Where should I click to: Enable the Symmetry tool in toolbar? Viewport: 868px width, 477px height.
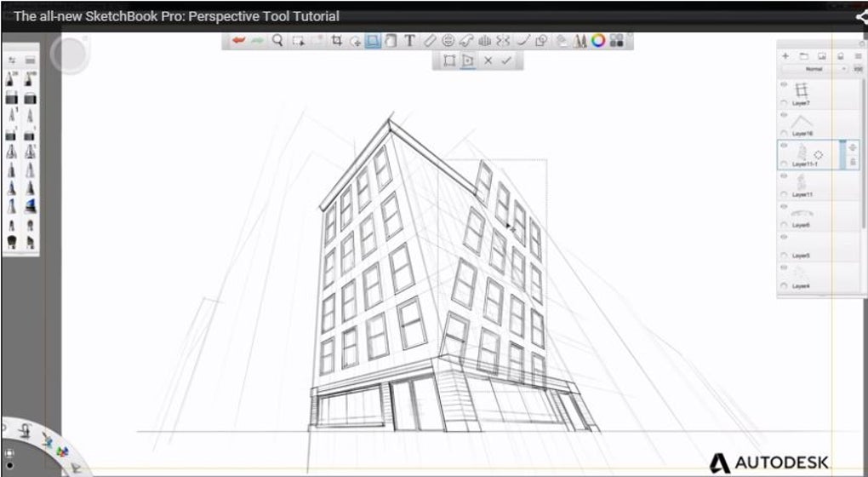(485, 40)
